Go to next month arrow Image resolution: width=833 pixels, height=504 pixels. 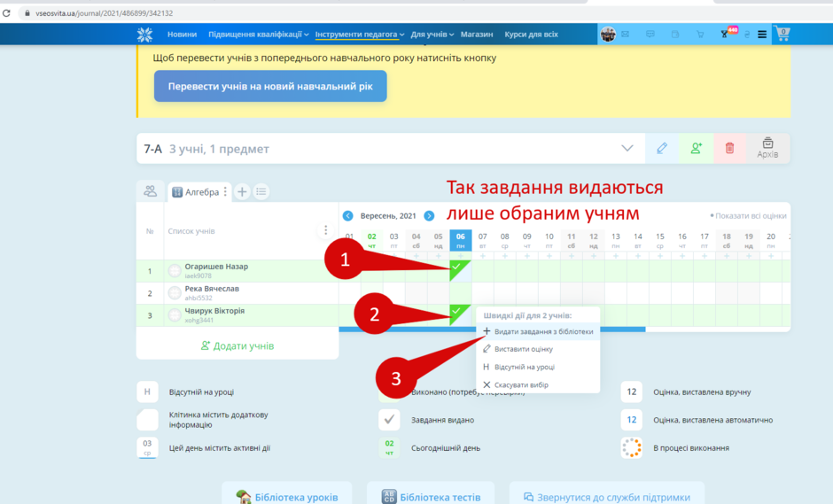click(429, 215)
